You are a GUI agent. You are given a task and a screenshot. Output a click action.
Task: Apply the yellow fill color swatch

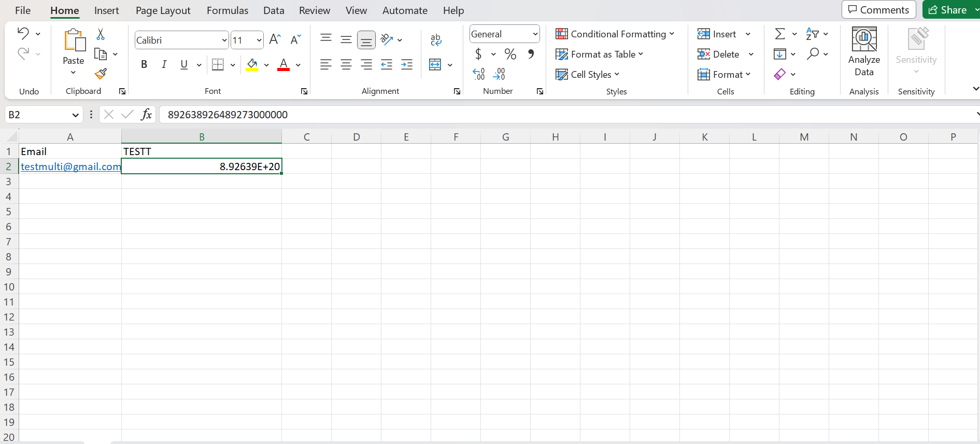pos(252,65)
